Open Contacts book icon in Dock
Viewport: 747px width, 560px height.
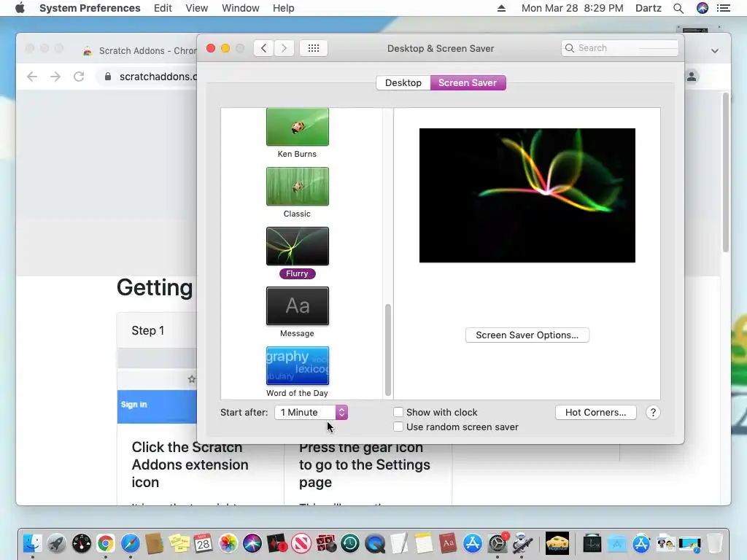coord(155,542)
